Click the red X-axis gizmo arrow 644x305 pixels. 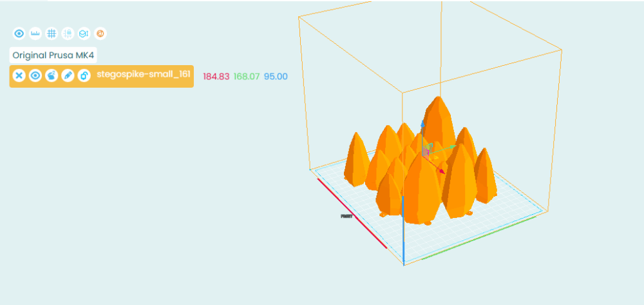click(x=441, y=171)
